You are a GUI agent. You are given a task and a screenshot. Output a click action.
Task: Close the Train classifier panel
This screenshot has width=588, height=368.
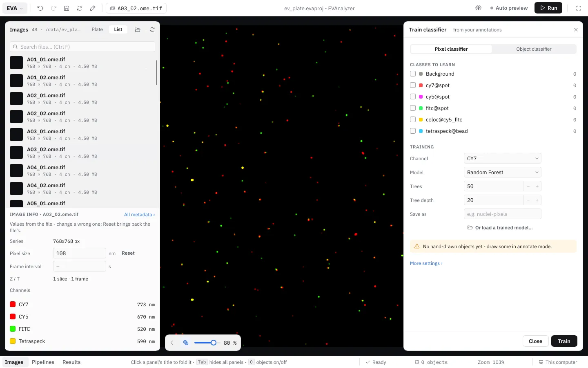576,30
